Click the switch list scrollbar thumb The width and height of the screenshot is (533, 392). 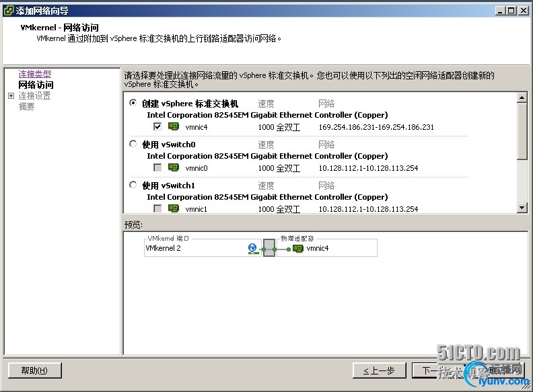(522, 131)
